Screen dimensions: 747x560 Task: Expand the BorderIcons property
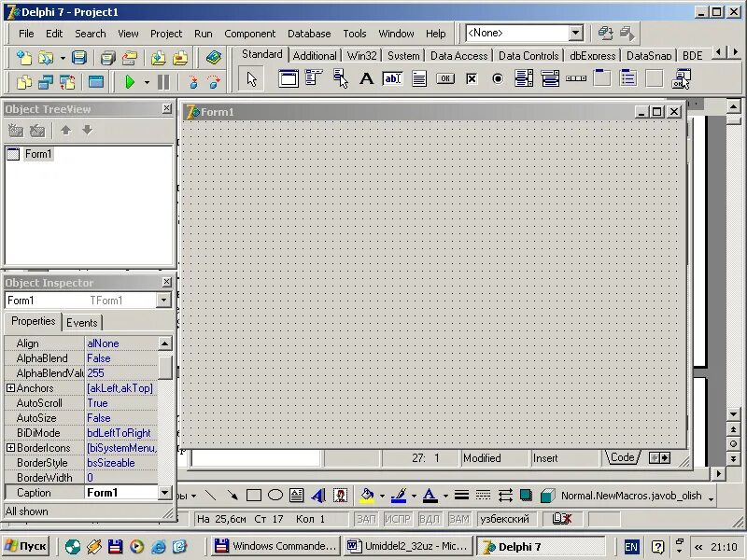[10, 448]
